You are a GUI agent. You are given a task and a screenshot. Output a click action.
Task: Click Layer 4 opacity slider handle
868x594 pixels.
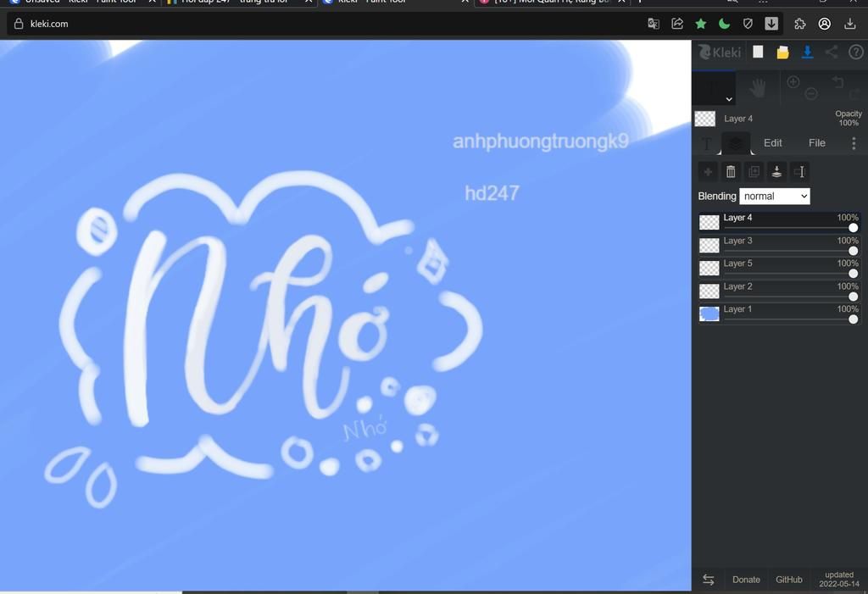click(x=853, y=228)
